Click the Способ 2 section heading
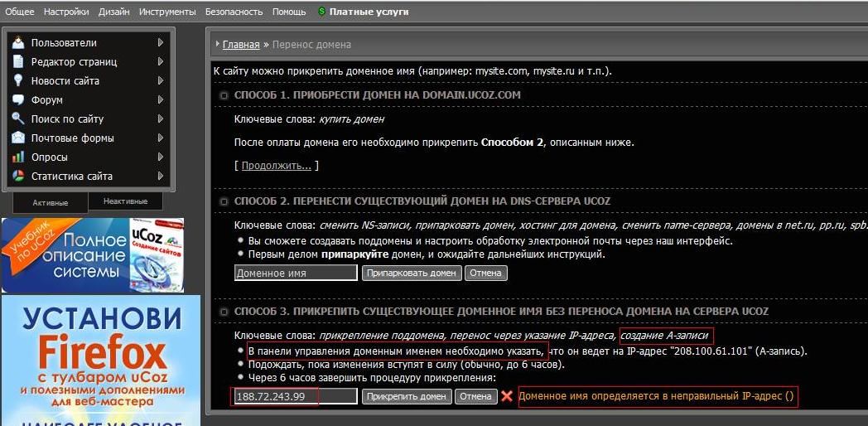This screenshot has width=868, height=426. (x=422, y=201)
